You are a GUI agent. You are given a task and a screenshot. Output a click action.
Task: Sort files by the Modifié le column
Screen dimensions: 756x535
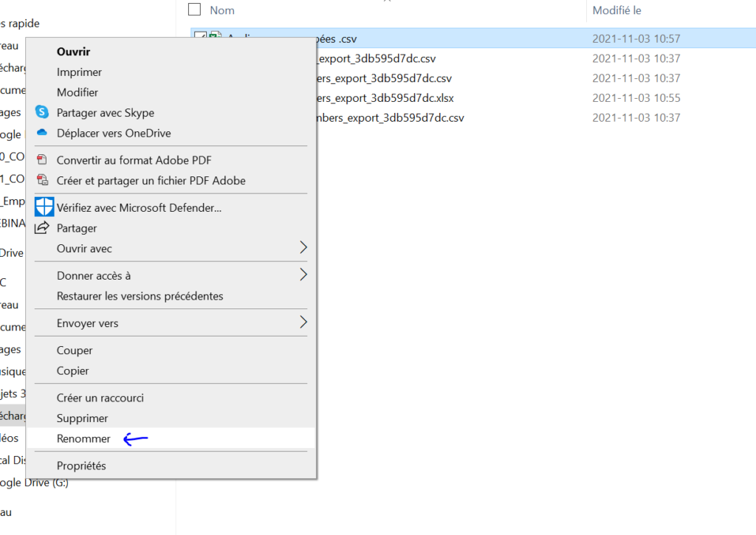click(618, 10)
